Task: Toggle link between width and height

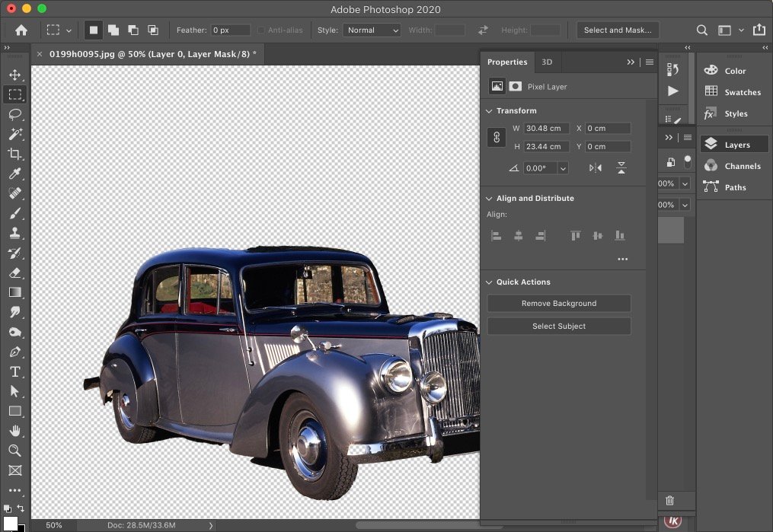Action: [x=497, y=137]
